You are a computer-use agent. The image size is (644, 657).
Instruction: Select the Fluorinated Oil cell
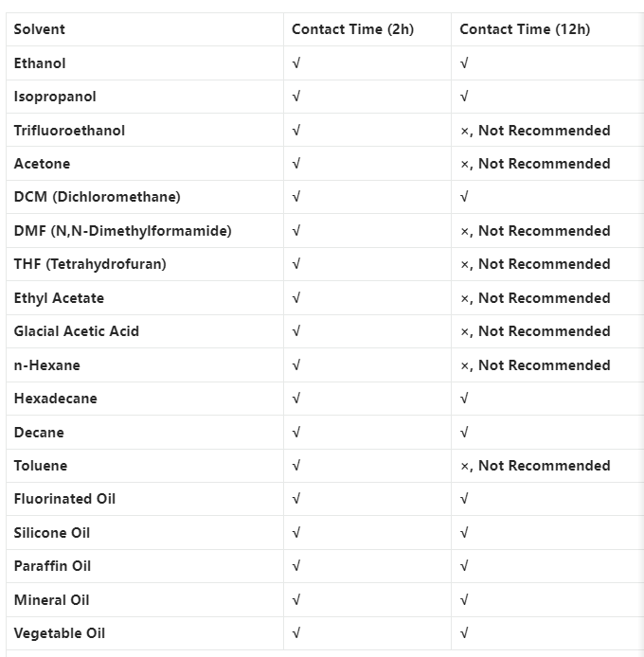[x=64, y=499]
